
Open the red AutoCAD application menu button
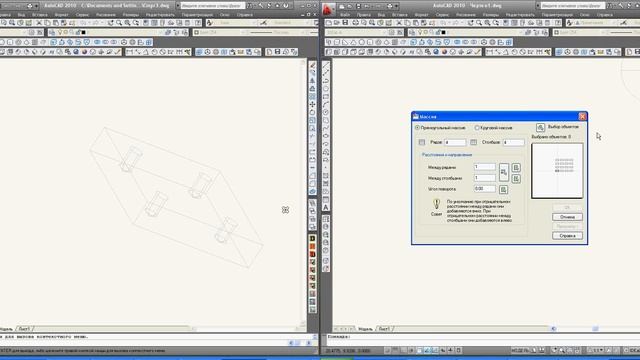point(329,8)
